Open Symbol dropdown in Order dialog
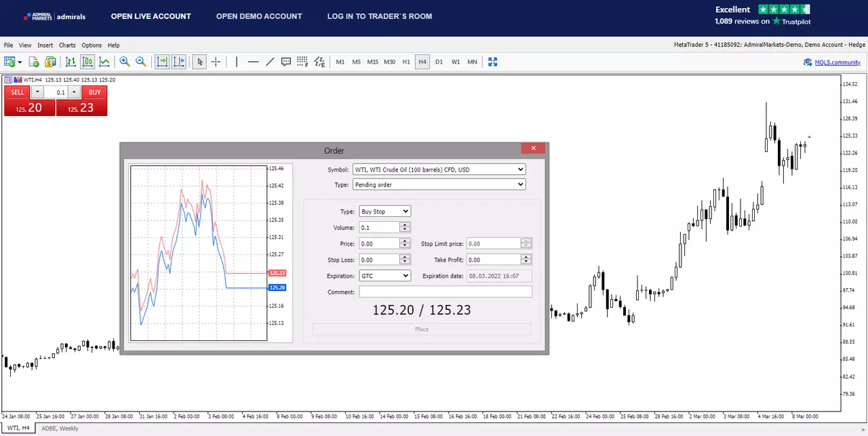The image size is (868, 436). click(439, 170)
